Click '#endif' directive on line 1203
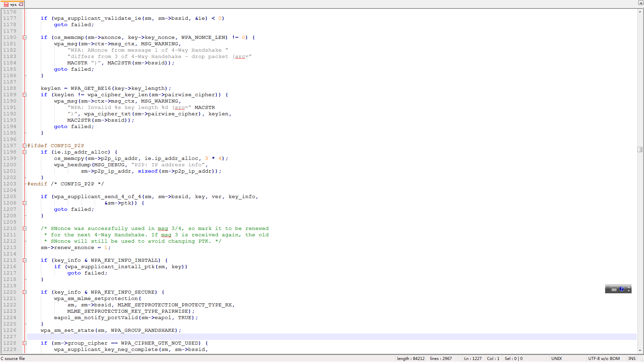Image resolution: width=644 pixels, height=362 pixels. point(37,184)
